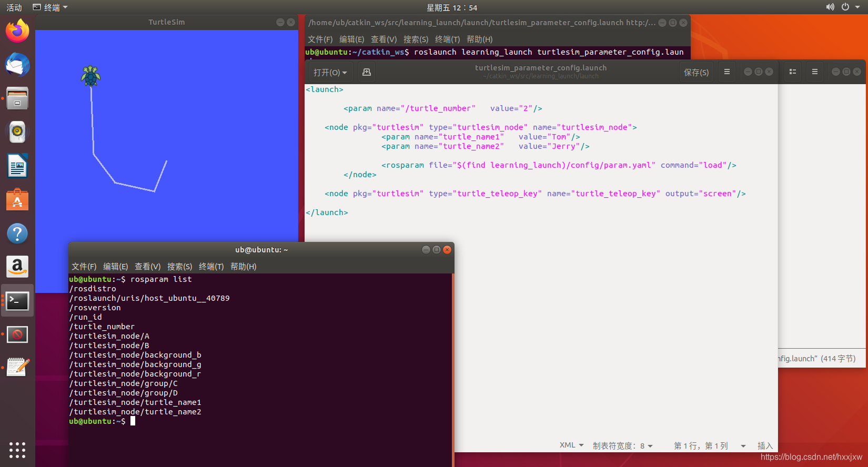The width and height of the screenshot is (868, 467).
Task: Click the turtle_teleop_key node line
Action: click(535, 194)
